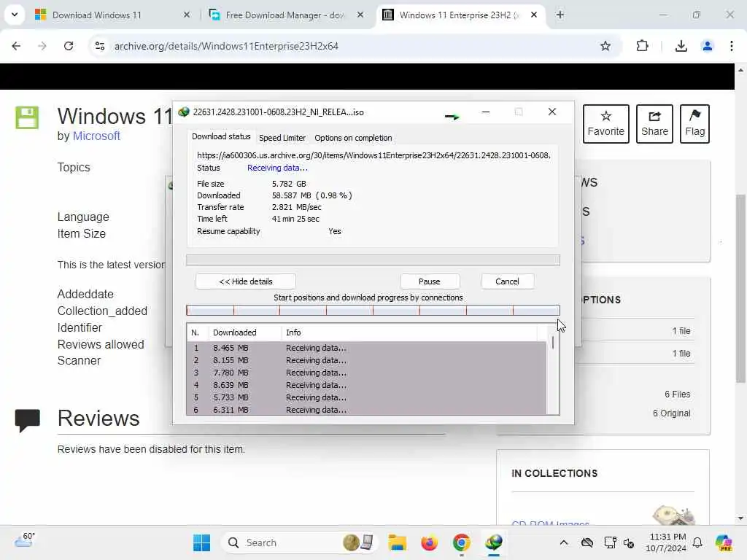
Task: Click the Favorite button
Action: coord(606,124)
